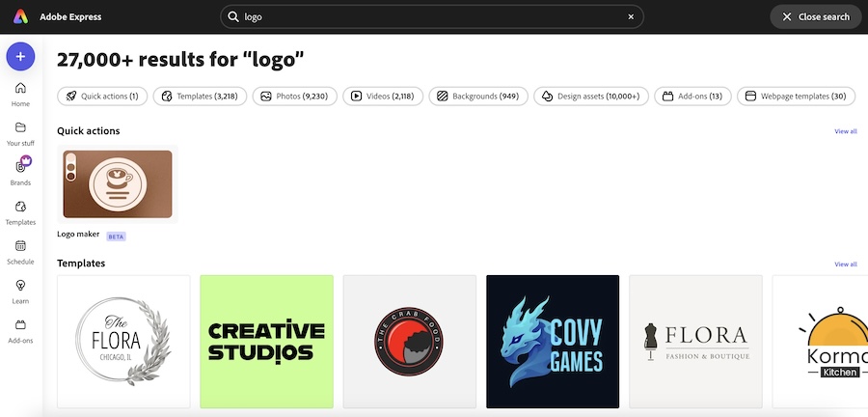Clear the search text with the X
Viewport: 868px width, 417px height.
[x=631, y=16]
